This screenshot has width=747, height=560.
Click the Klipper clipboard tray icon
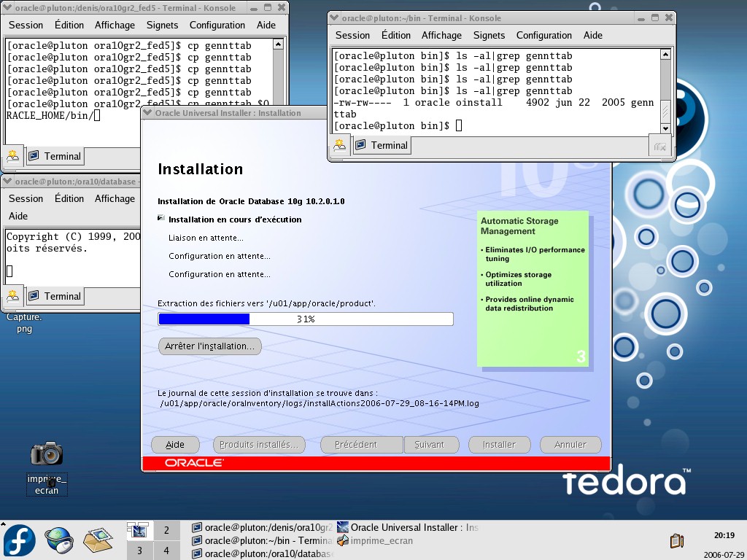click(x=676, y=541)
